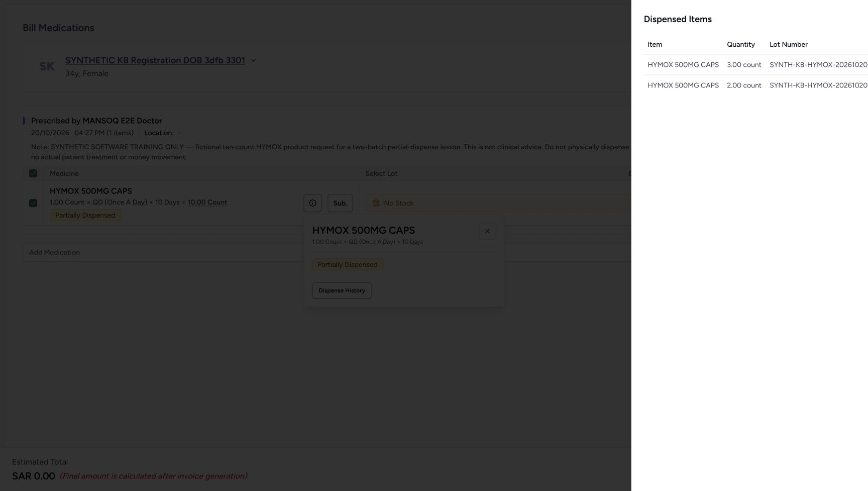Close the HYMOX 500MG CAPS popup
The width and height of the screenshot is (868, 491).
(487, 231)
